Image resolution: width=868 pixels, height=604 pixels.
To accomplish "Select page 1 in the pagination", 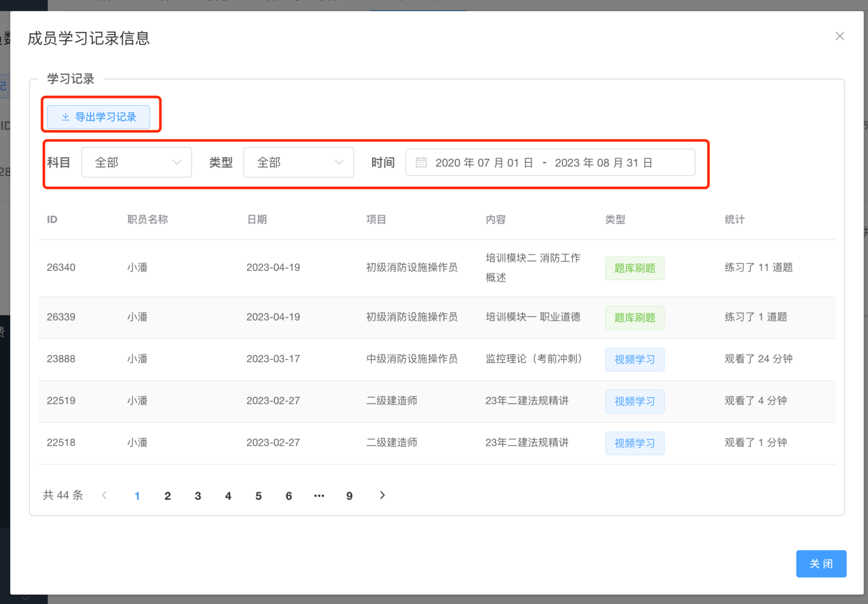I will point(137,496).
